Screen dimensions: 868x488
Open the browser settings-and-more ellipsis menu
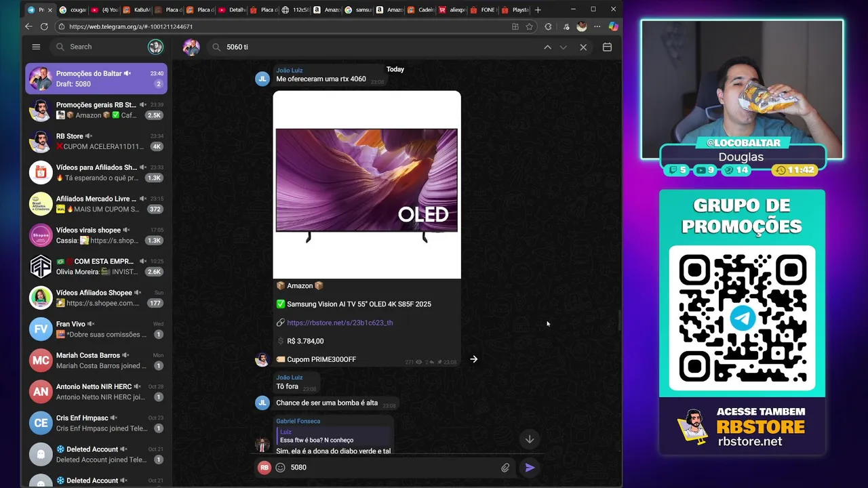pyautogui.click(x=597, y=26)
